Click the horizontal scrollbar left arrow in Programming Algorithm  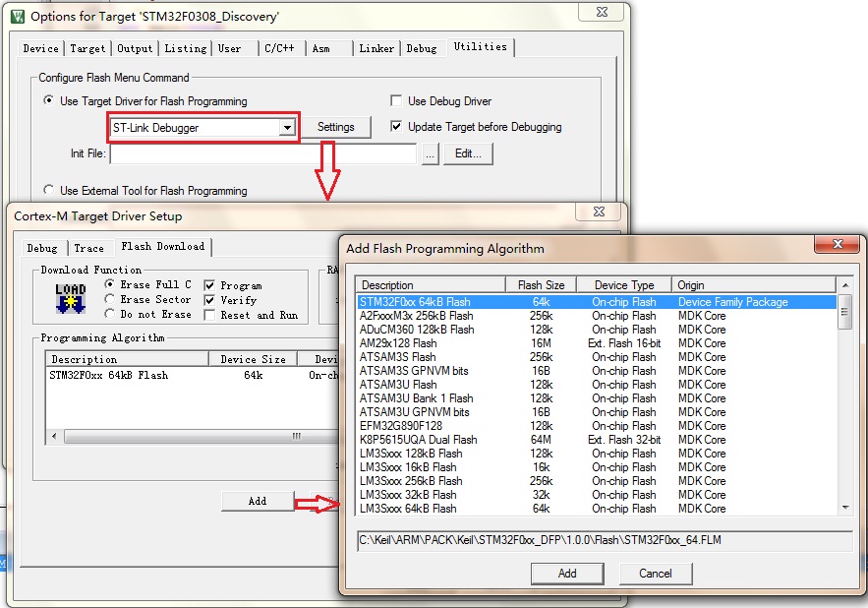[x=54, y=436]
